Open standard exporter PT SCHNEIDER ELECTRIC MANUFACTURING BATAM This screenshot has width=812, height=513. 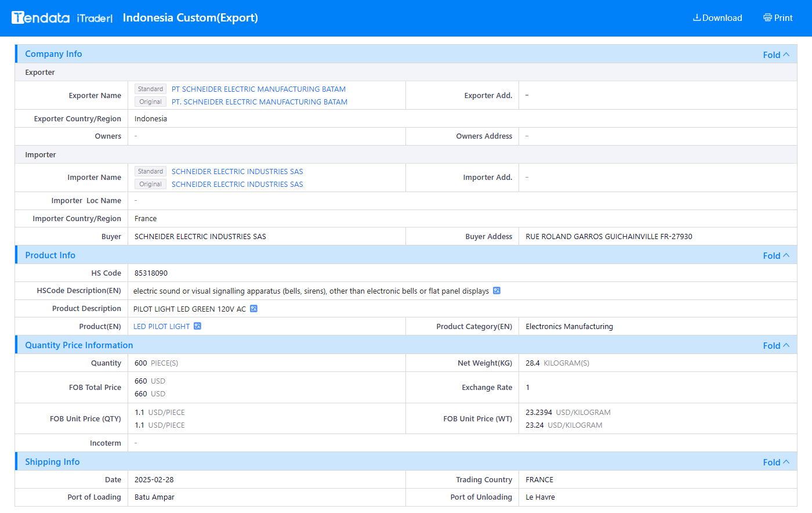[x=259, y=89]
